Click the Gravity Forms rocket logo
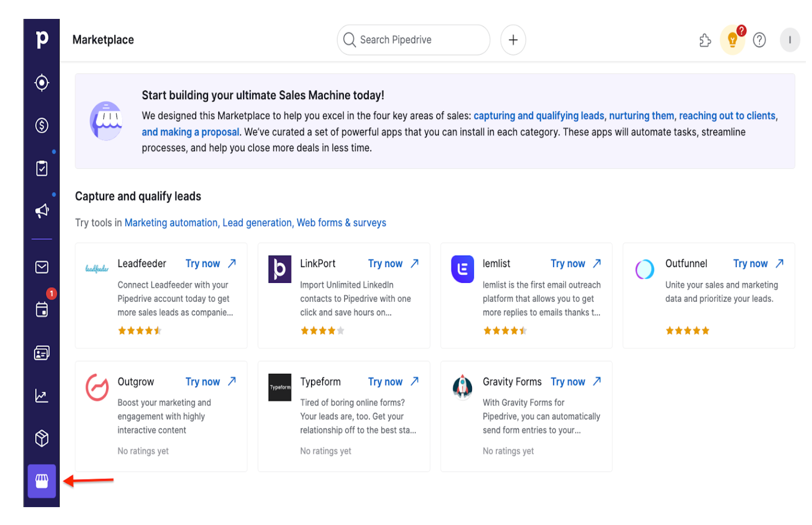Screen dimensions: 812x525 (463, 387)
